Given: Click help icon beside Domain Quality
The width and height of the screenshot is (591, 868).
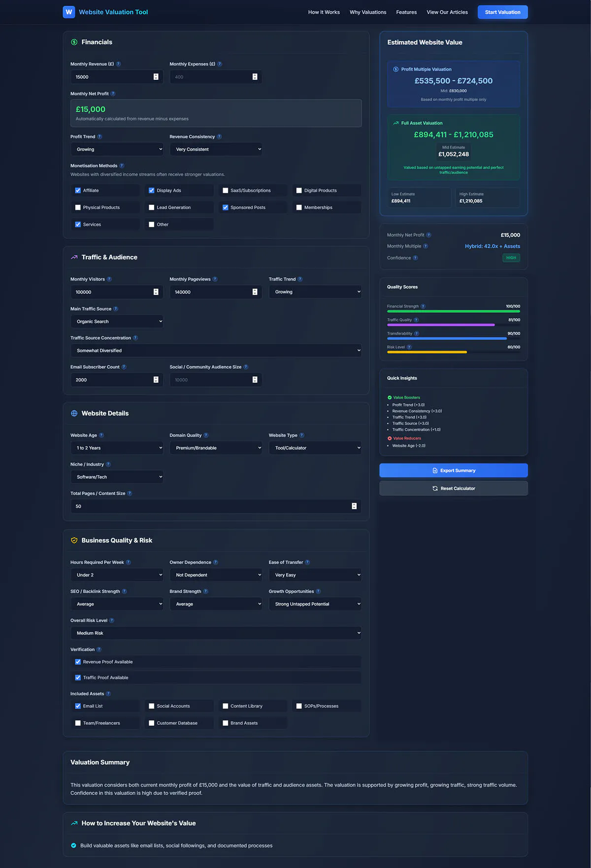Looking at the screenshot, I should (206, 435).
